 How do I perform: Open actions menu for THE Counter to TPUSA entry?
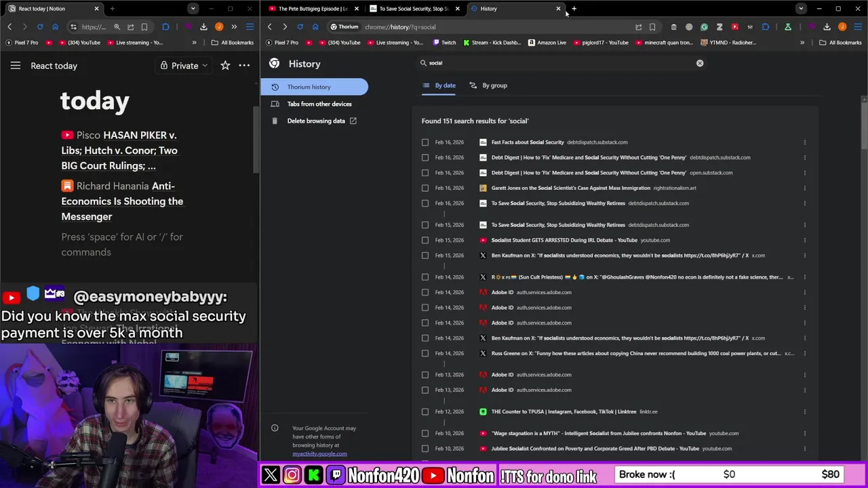coord(805,411)
